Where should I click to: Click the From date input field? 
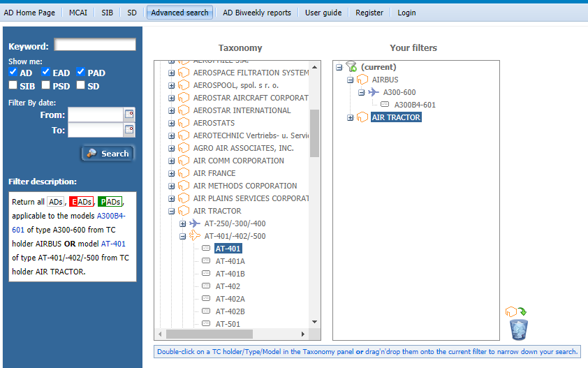pos(96,115)
